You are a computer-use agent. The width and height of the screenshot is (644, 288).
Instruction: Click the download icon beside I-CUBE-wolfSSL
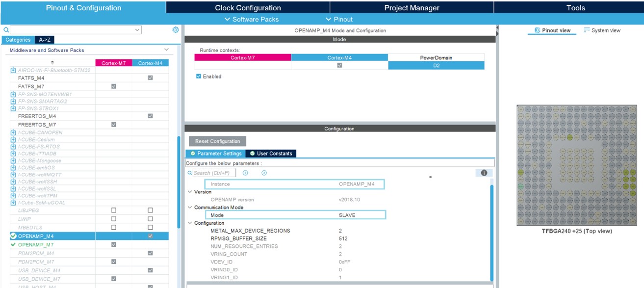pyautogui.click(x=13, y=188)
